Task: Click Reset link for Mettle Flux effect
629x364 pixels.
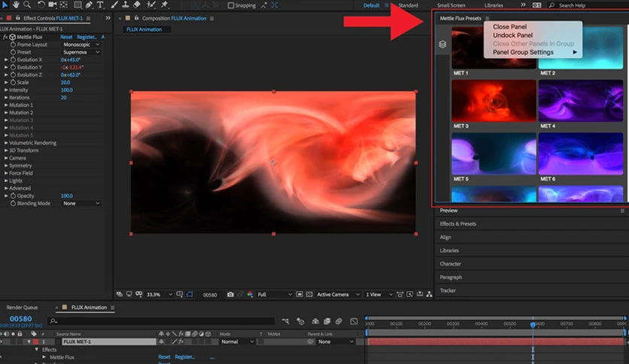Action: (x=66, y=37)
